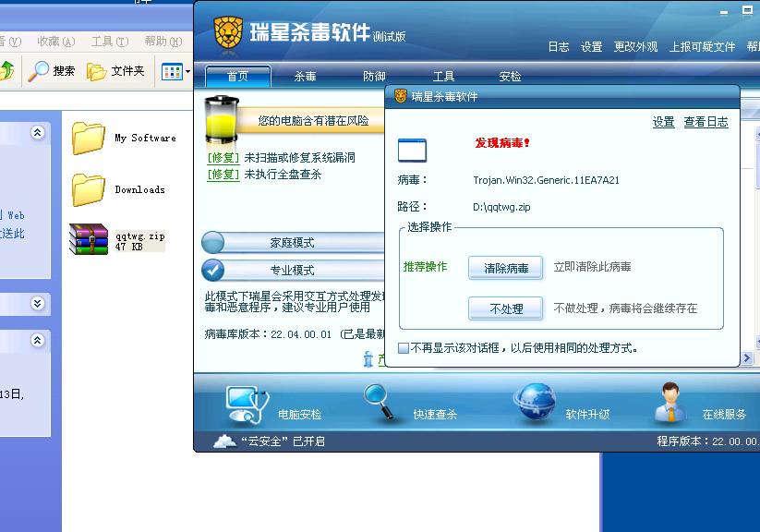Screen dimensions: 760x532
Task: Click the green up-folder arrow in Explorer
Action: [6, 70]
